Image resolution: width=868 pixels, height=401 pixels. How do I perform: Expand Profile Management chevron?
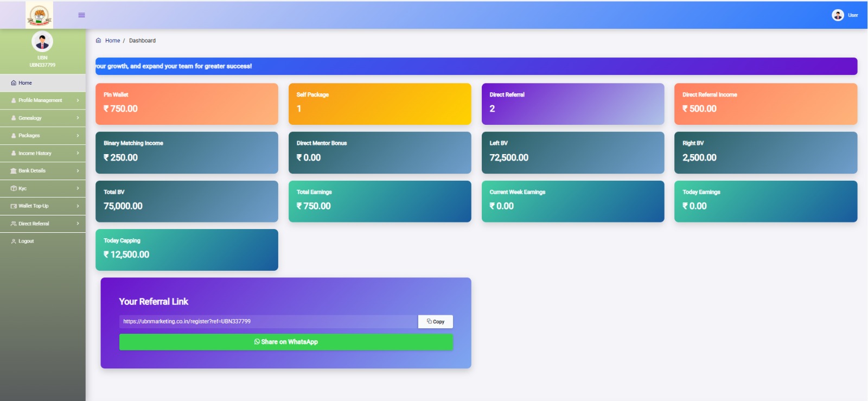[x=78, y=100]
